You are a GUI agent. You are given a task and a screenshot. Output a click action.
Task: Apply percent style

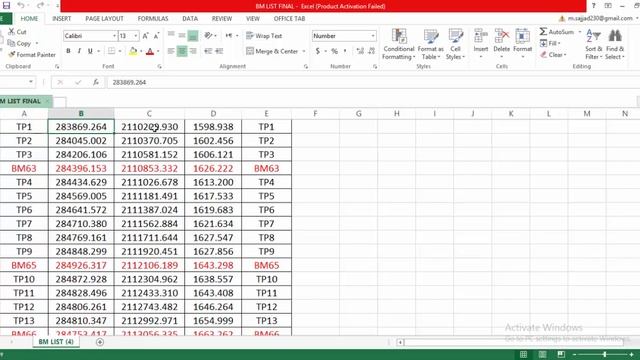[334, 51]
